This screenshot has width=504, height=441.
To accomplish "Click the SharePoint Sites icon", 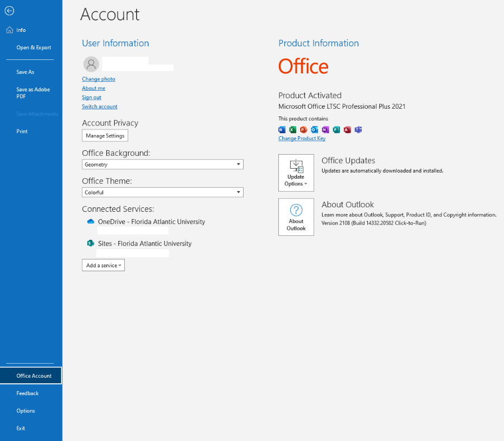I will click(90, 243).
